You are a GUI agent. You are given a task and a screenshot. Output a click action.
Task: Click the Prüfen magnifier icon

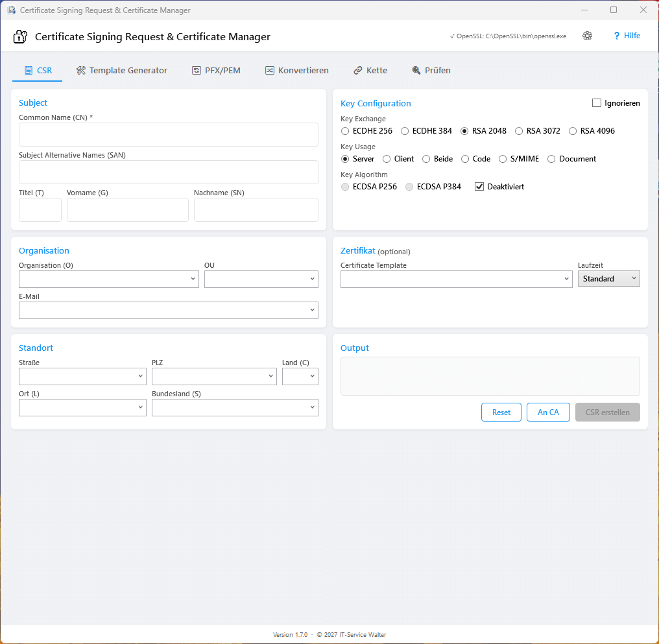click(416, 70)
